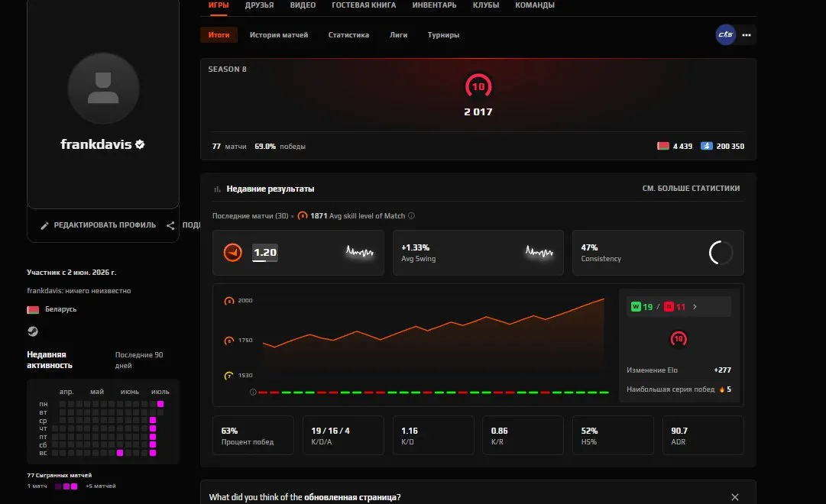This screenshot has height=504, width=826.
Task: Click the level 10 skill badge under Season 8
Action: [478, 86]
